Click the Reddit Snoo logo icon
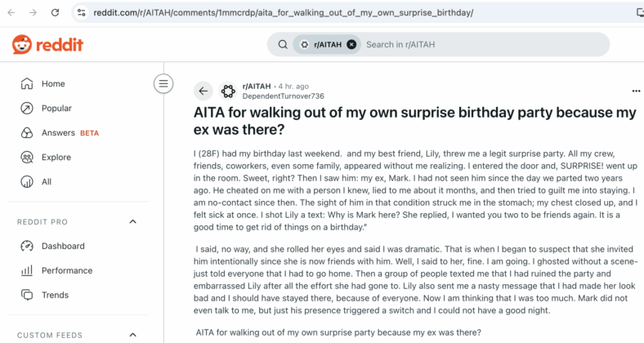The height and width of the screenshot is (343, 644). coord(22,44)
